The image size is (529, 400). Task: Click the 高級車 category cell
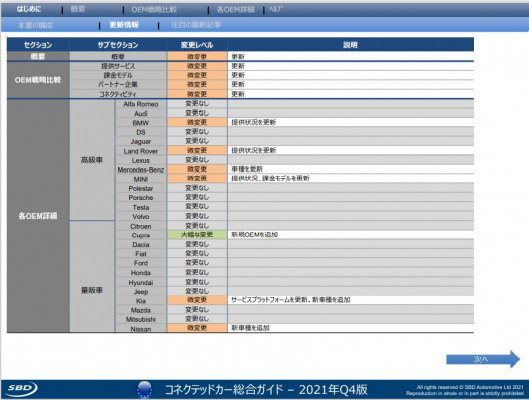coord(92,160)
